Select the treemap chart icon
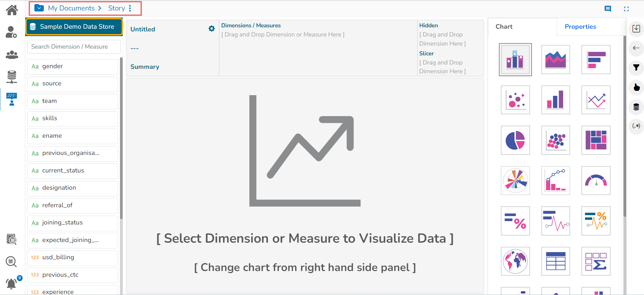644x295 pixels. [x=596, y=140]
